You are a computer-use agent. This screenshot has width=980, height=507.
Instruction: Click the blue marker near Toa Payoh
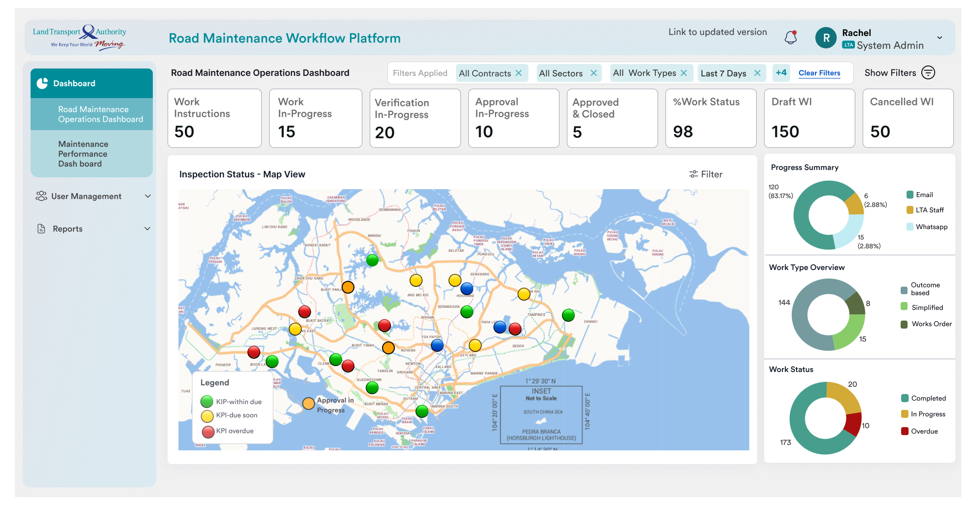[437, 345]
